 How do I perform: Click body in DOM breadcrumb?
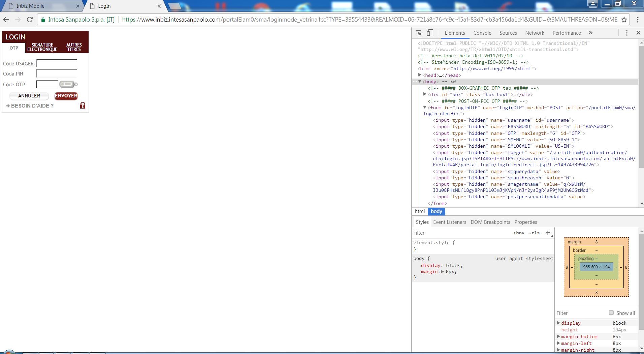436,211
